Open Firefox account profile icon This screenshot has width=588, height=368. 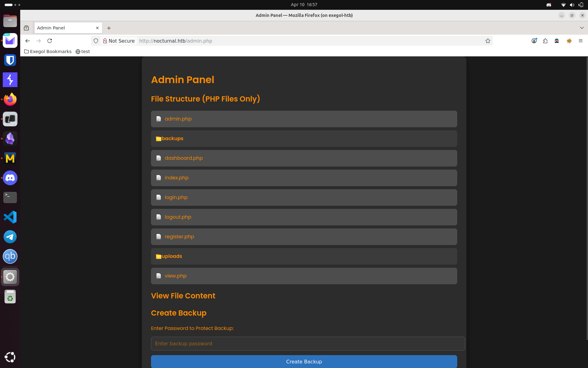[534, 41]
